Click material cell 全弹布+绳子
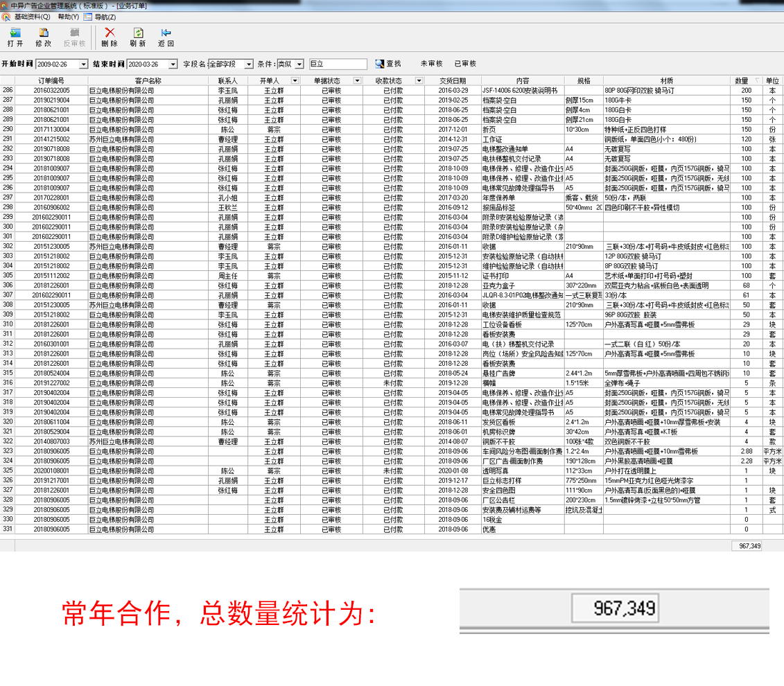784x686 pixels. click(622, 383)
